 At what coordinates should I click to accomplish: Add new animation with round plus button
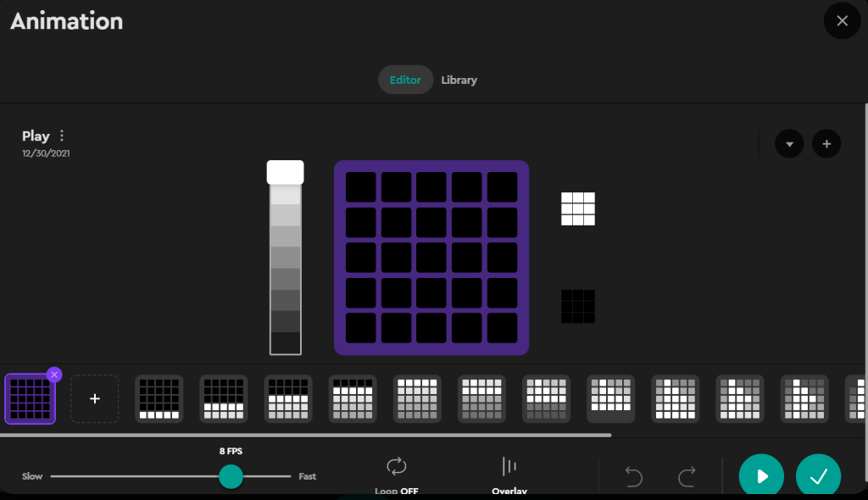pyautogui.click(x=826, y=143)
